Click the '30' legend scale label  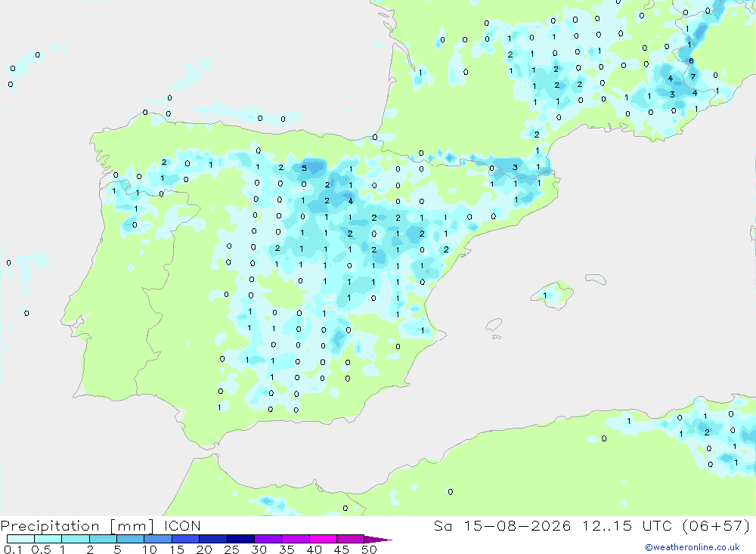259,549
